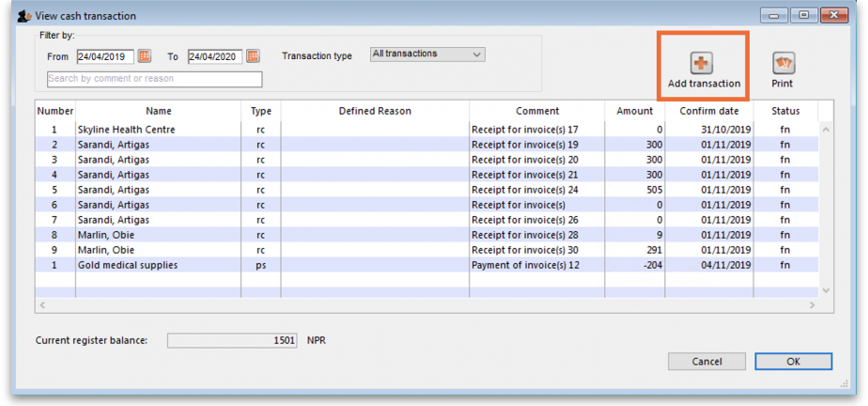Click the horizontal scrollbar left arrow
The image size is (868, 406).
pyautogui.click(x=42, y=305)
